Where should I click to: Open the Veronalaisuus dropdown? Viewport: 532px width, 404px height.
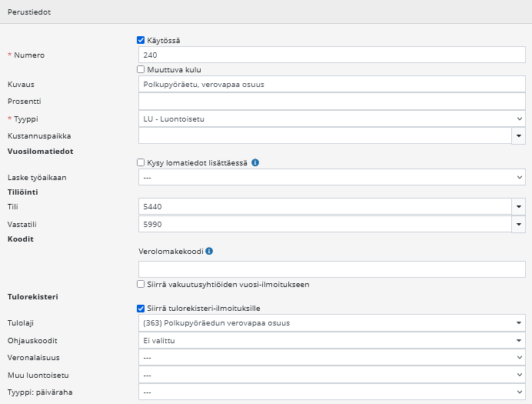331,358
